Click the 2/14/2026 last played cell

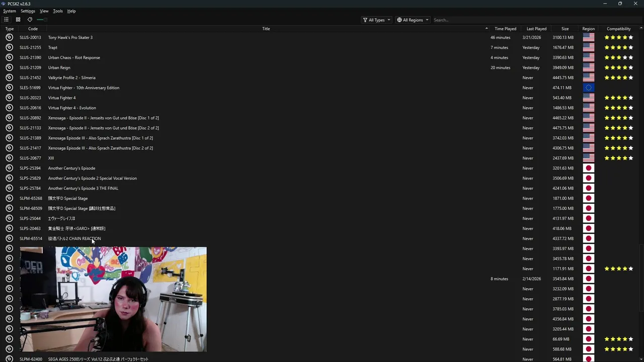coord(531,279)
